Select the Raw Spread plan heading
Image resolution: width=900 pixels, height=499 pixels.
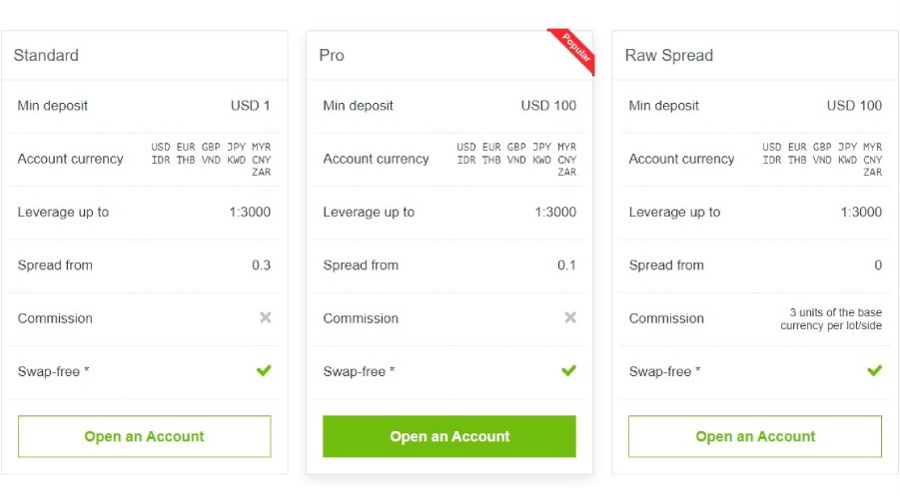(x=669, y=56)
